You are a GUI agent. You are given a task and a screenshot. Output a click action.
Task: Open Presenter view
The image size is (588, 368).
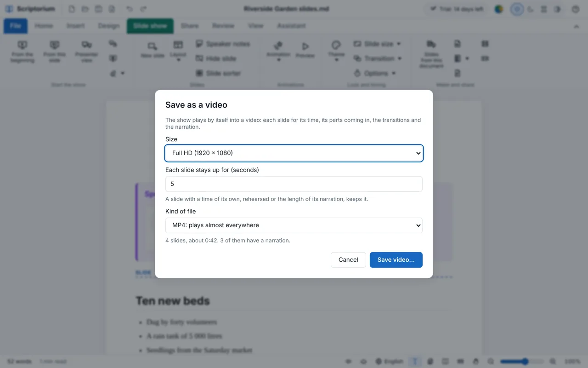(x=87, y=51)
